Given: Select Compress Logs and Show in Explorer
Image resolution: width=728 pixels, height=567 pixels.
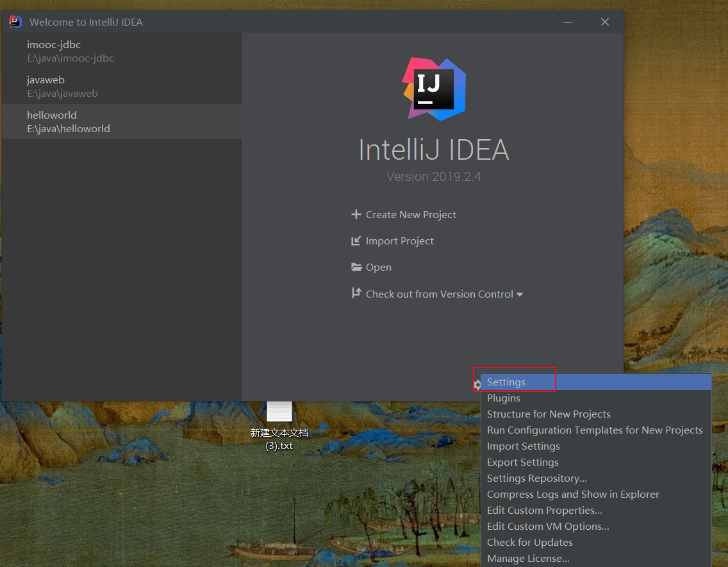Looking at the screenshot, I should (x=596, y=495).
